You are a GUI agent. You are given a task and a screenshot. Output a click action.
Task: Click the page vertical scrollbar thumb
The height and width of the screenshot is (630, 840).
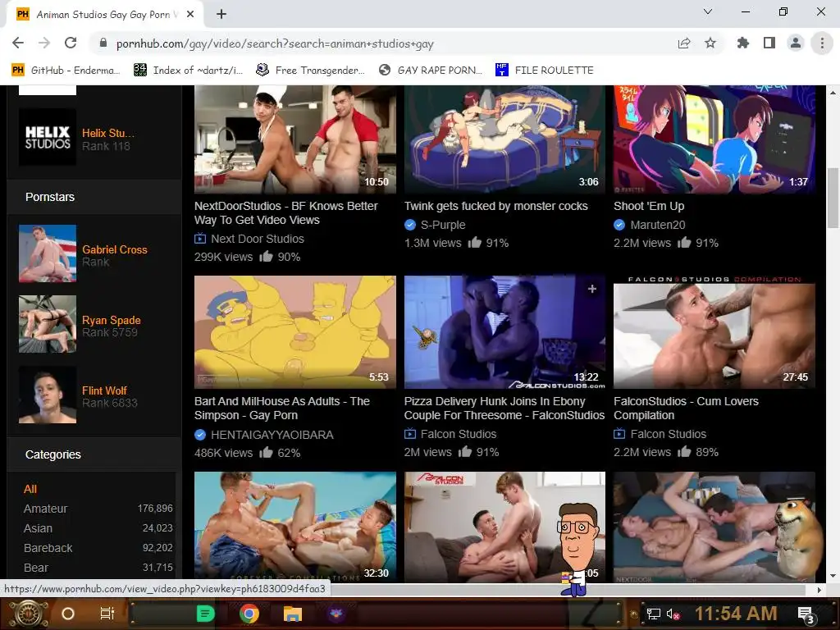click(833, 199)
